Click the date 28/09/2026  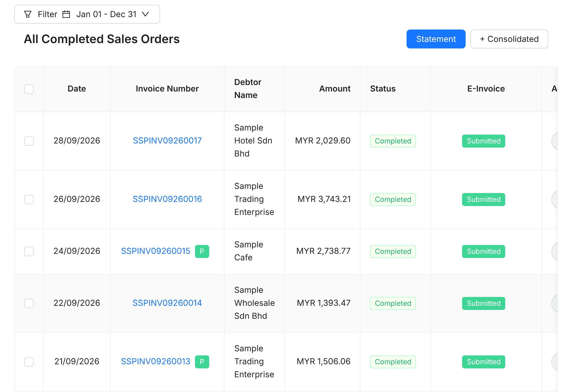[77, 141]
